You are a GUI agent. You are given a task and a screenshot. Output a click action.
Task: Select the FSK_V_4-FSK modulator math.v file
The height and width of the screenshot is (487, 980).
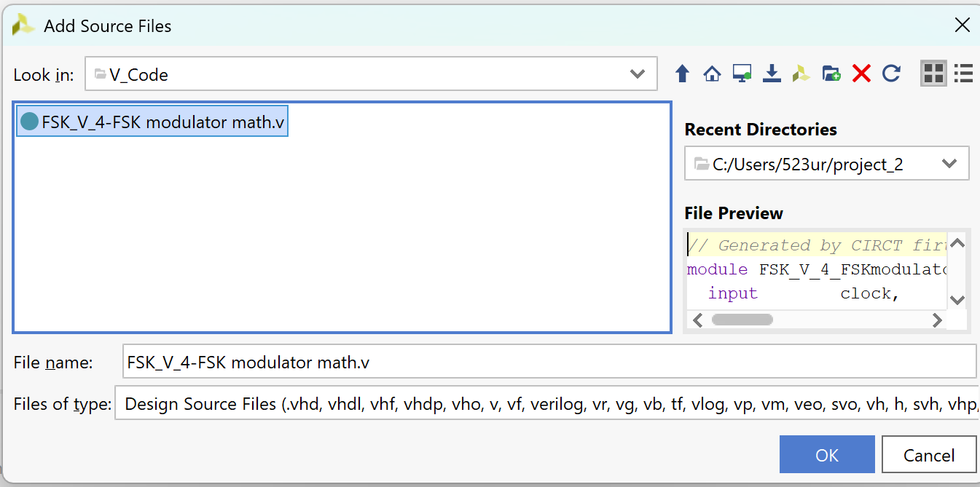(x=153, y=122)
